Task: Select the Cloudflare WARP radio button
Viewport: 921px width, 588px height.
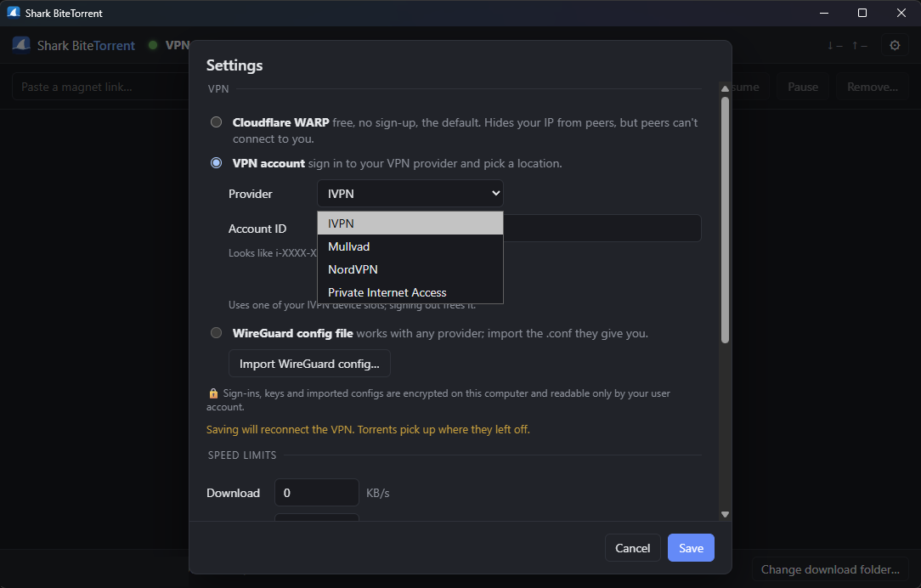Action: pyautogui.click(x=216, y=122)
